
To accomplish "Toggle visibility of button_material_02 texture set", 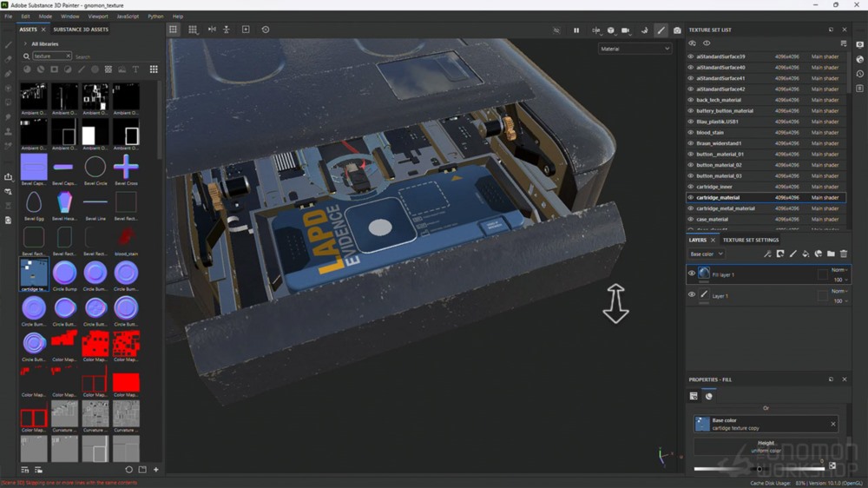I will pyautogui.click(x=690, y=165).
